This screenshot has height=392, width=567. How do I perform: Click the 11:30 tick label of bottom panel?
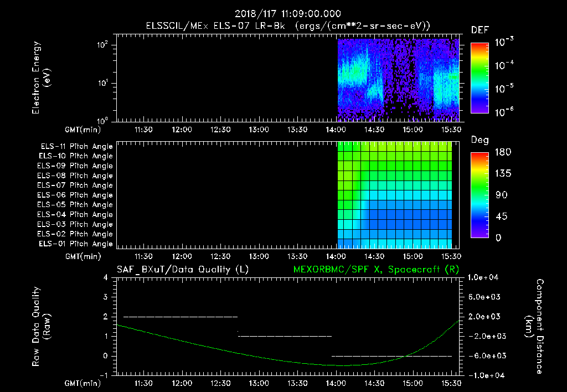click(143, 383)
